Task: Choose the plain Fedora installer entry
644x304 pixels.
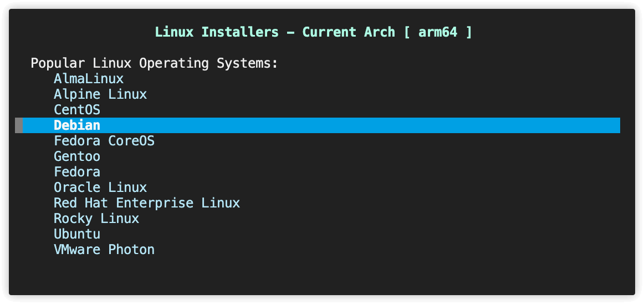Action: (x=77, y=172)
